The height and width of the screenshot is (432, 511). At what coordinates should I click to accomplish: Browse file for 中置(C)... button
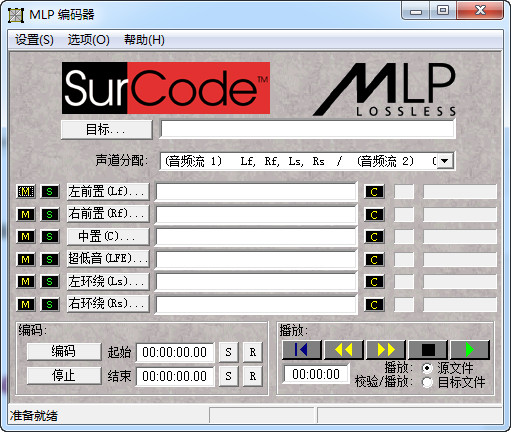click(108, 237)
